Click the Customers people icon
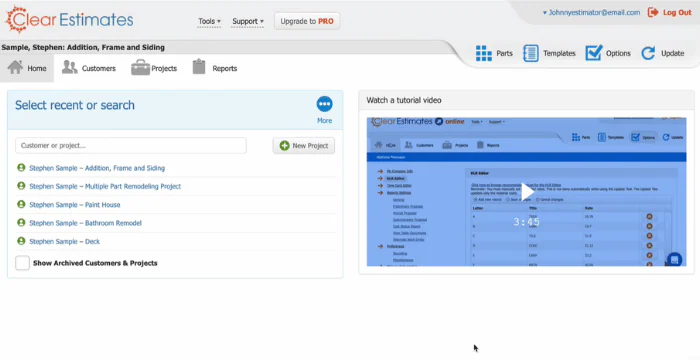This screenshot has height=360, width=700. [70, 67]
